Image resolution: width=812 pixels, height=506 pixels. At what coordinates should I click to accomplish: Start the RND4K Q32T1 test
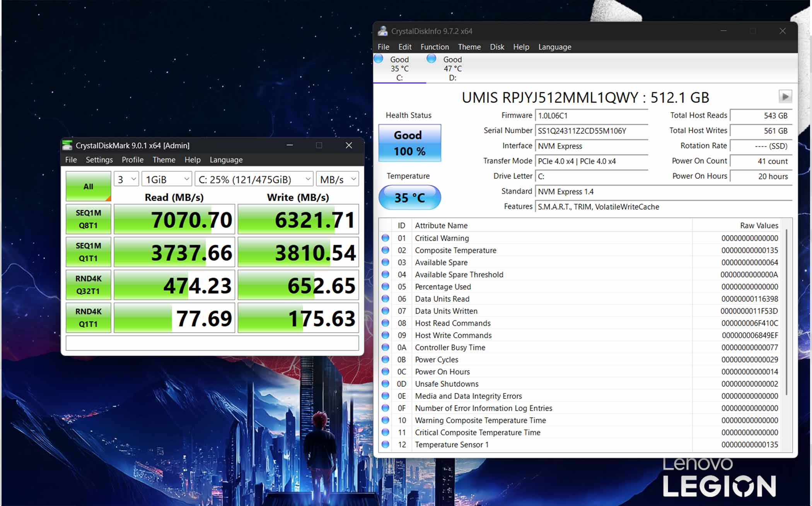pos(89,285)
